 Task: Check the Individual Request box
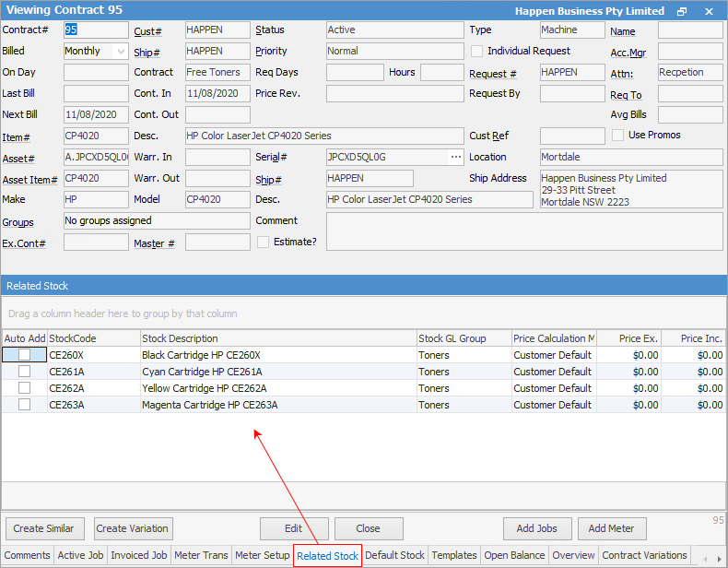[477, 52]
